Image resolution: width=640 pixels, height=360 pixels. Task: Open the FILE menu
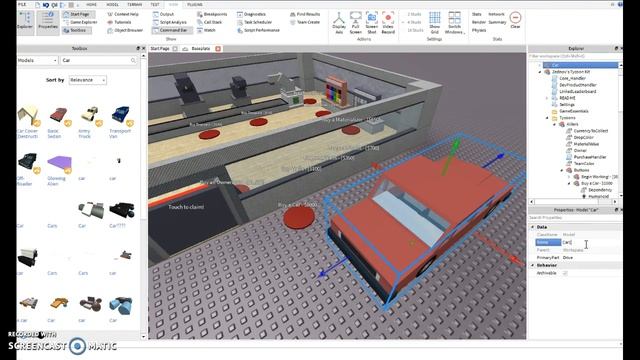pos(22,4)
